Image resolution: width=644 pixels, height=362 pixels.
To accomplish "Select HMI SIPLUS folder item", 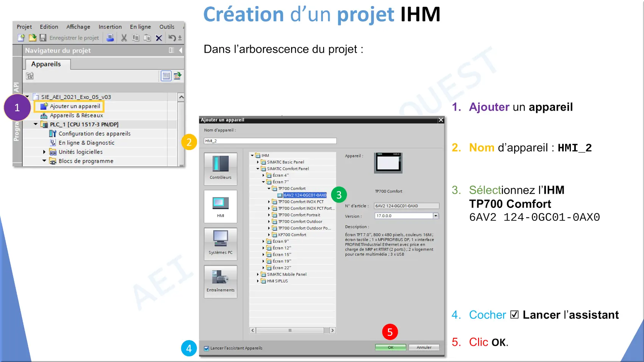I will click(277, 281).
